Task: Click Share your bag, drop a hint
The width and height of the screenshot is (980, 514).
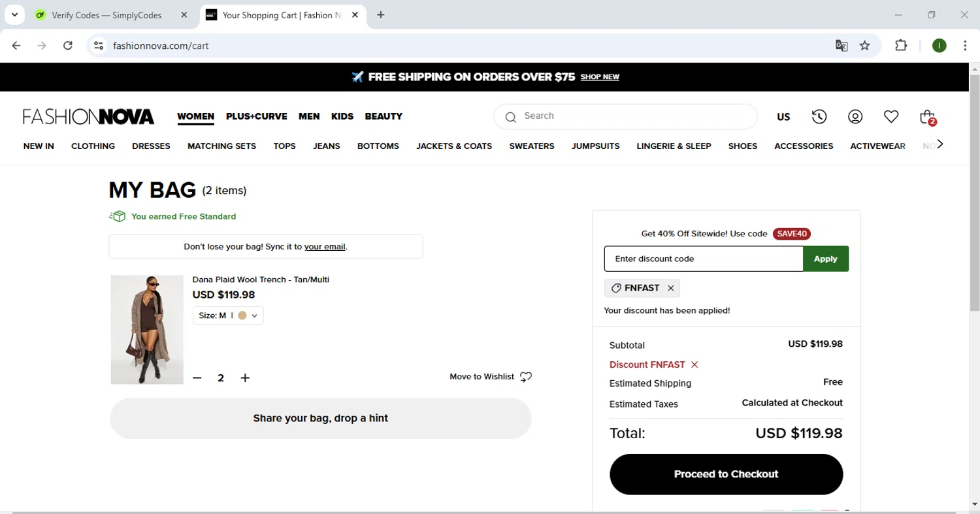Action: click(x=320, y=418)
